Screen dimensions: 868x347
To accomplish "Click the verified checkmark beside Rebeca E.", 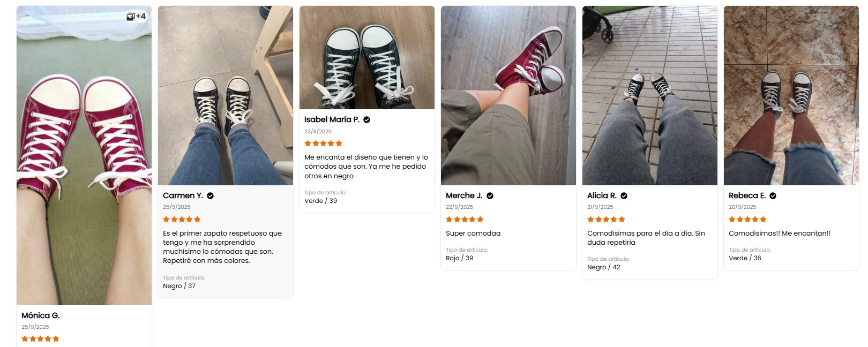I will (773, 195).
